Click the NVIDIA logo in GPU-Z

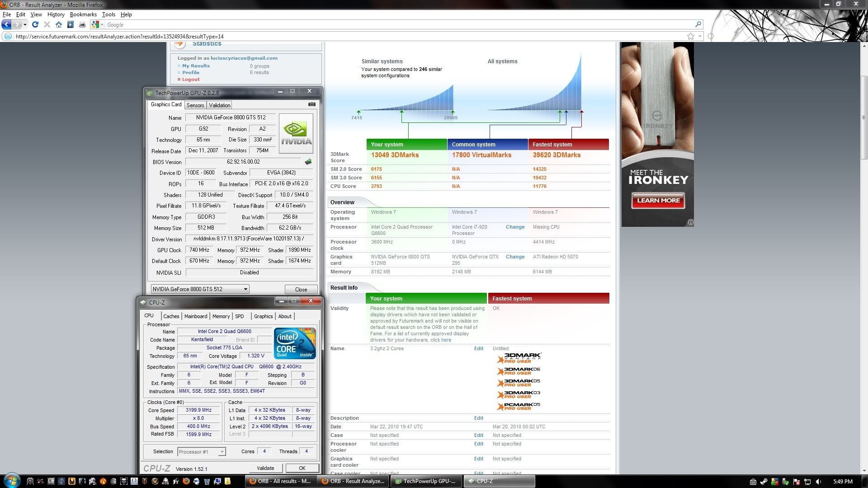(x=296, y=133)
